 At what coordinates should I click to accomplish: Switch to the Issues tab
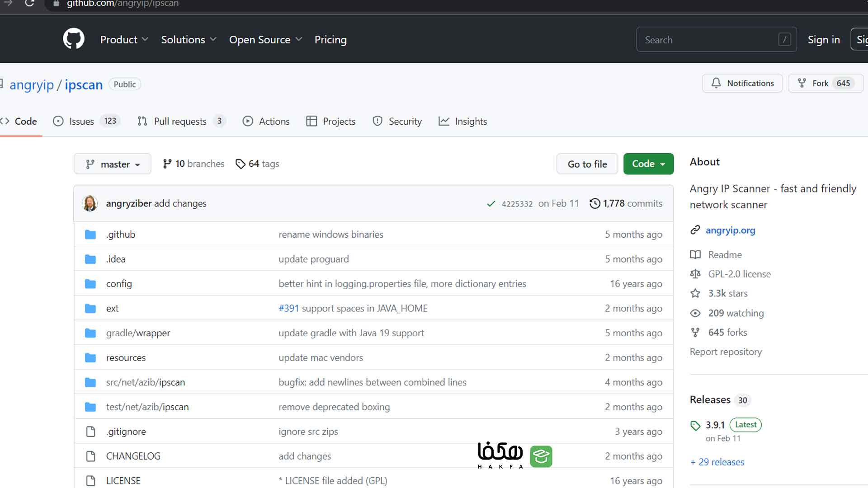(x=86, y=121)
